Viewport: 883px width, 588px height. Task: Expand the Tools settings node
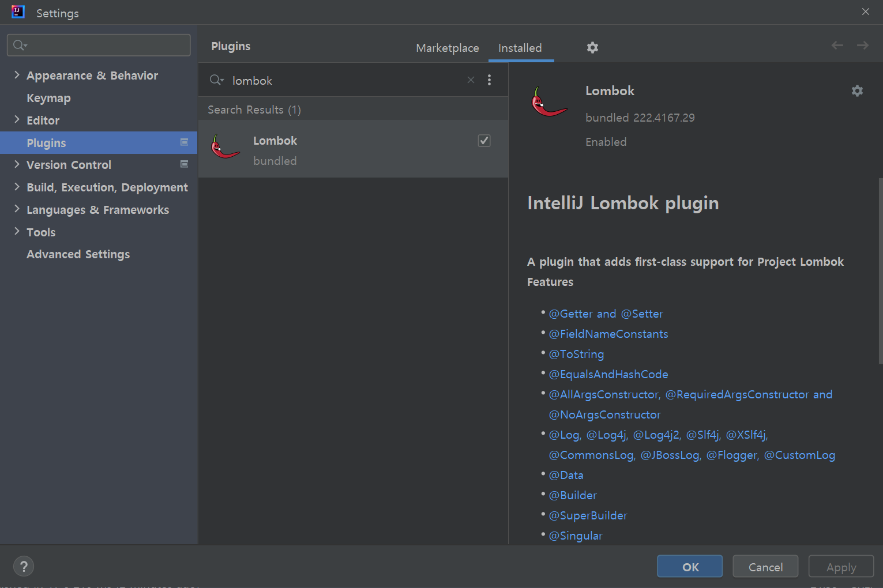point(17,232)
